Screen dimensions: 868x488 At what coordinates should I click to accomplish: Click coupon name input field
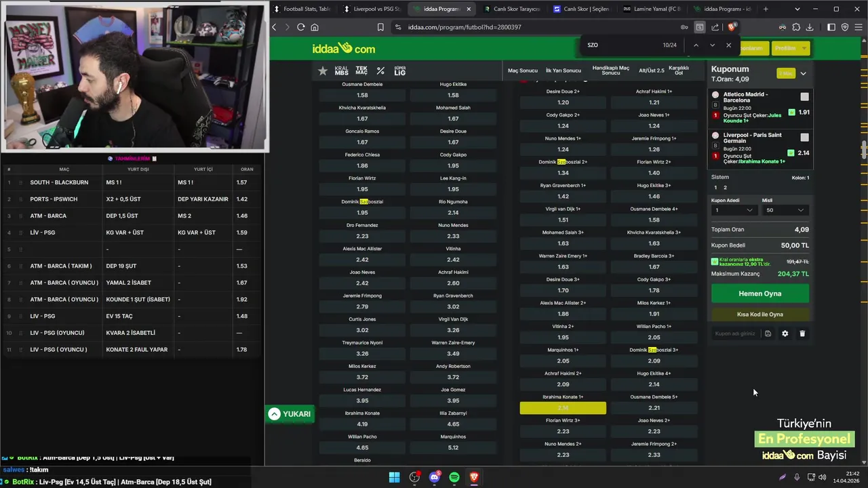736,333
